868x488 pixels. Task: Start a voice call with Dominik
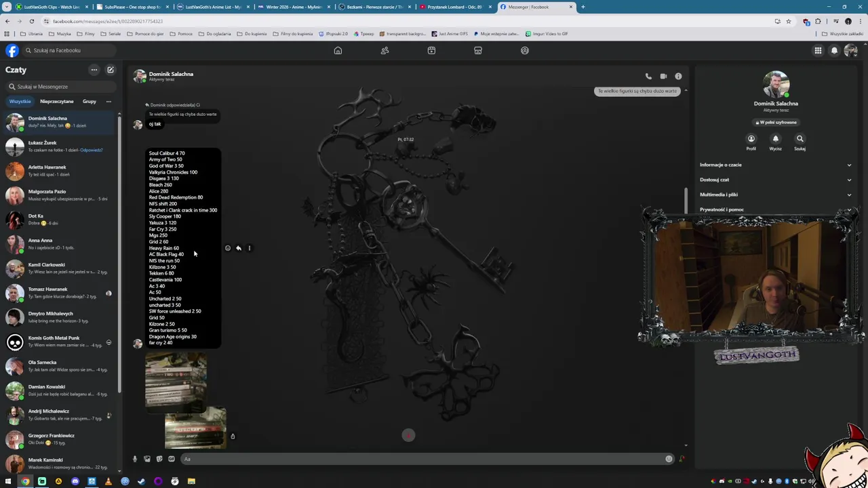[648, 77]
